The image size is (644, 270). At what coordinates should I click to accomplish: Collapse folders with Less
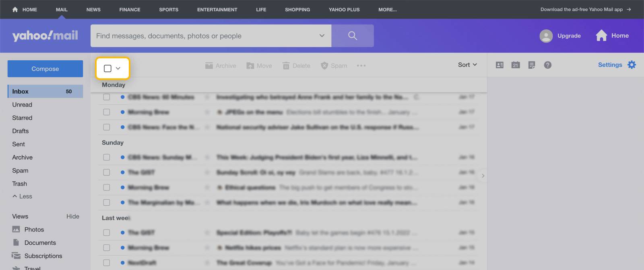click(x=22, y=196)
